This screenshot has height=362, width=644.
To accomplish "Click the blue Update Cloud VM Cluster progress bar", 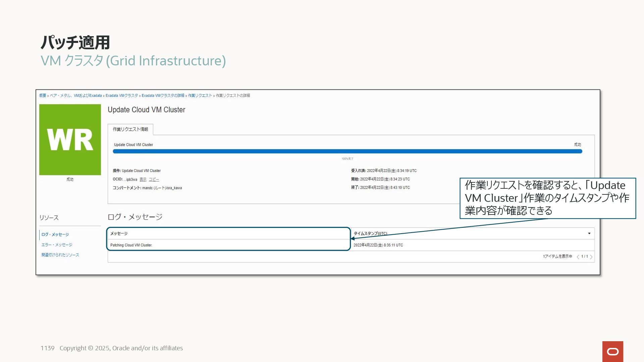I will pos(347,152).
